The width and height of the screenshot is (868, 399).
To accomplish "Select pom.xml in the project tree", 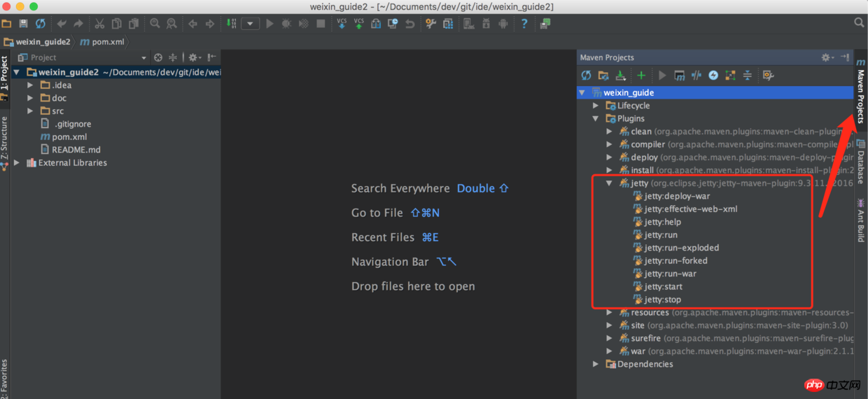I will tap(63, 136).
